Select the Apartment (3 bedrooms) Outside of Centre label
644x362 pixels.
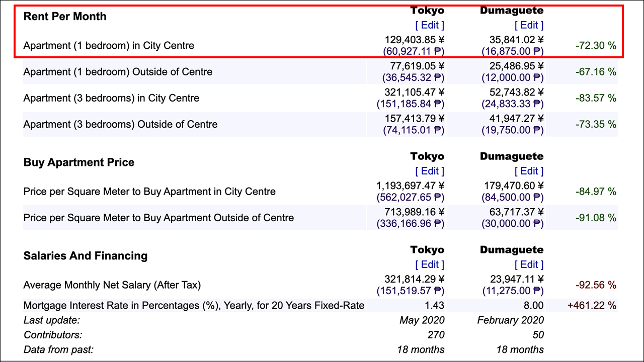pyautogui.click(x=120, y=124)
